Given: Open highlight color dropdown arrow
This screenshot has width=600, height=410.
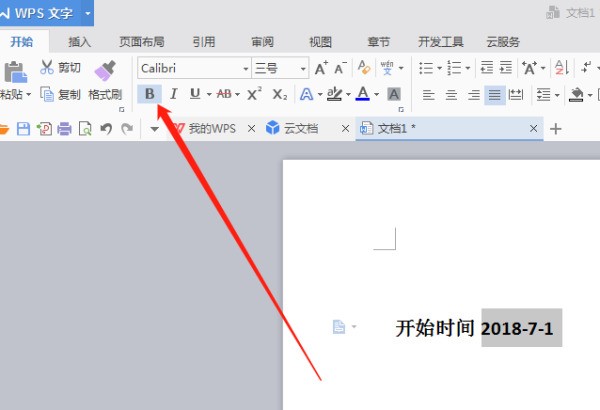Looking at the screenshot, I should (x=348, y=94).
